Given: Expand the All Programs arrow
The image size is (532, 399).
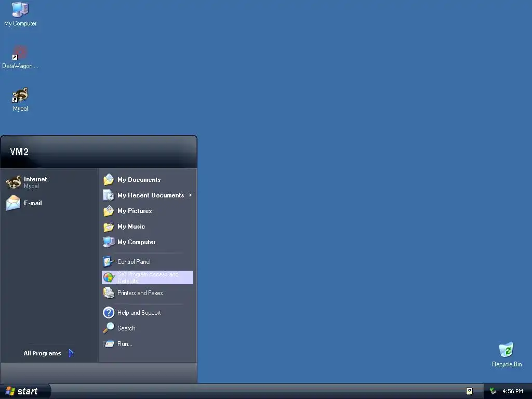Looking at the screenshot, I should (x=71, y=353).
